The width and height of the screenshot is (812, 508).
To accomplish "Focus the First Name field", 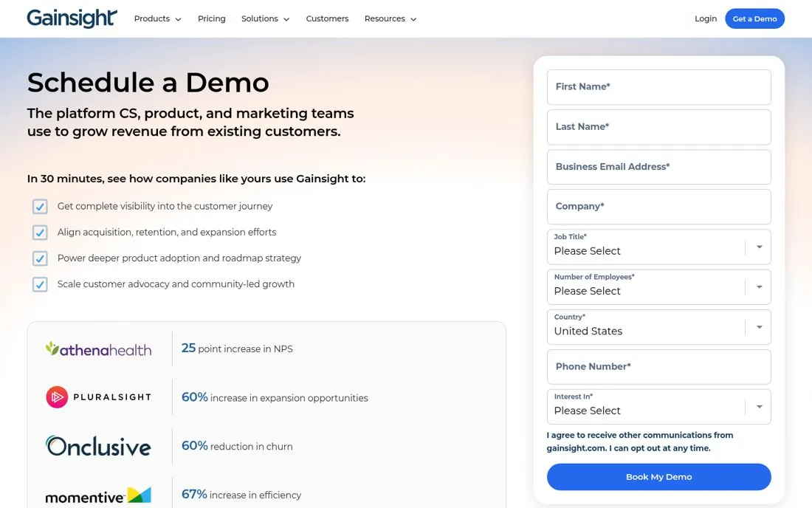I will (x=658, y=87).
